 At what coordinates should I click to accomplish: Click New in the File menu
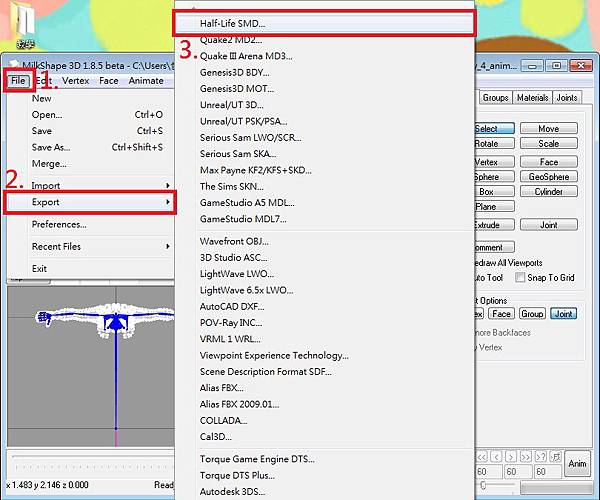click(90, 98)
